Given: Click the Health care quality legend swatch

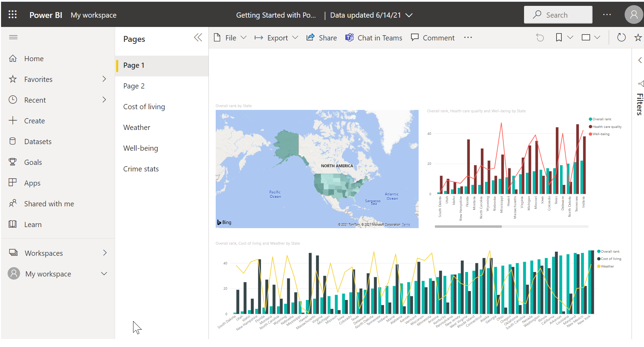Looking at the screenshot, I should pyautogui.click(x=590, y=126).
